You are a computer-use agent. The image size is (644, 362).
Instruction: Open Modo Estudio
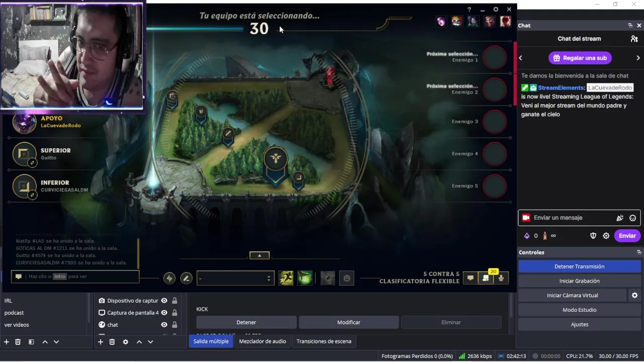tap(580, 310)
